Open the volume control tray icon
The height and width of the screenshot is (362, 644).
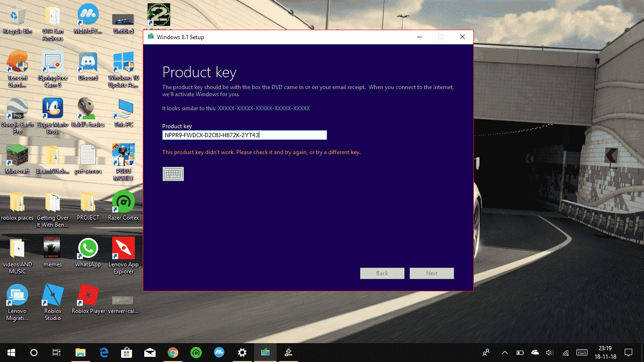coord(550,353)
